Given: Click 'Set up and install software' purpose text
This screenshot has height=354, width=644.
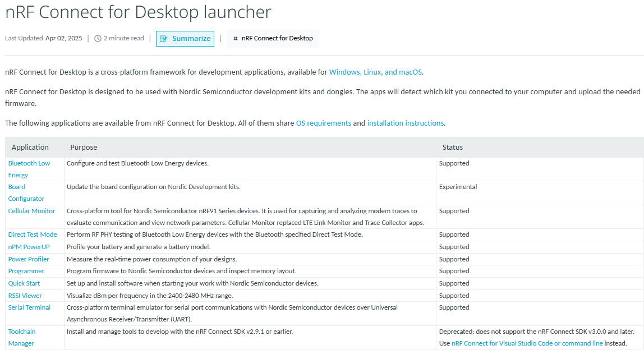Looking at the screenshot, I should coord(192,283).
